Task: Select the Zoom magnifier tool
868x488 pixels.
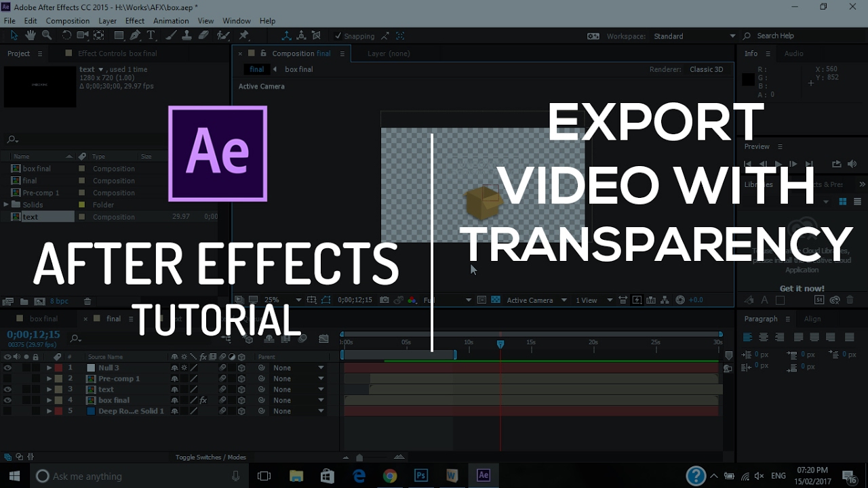Action: [47, 36]
